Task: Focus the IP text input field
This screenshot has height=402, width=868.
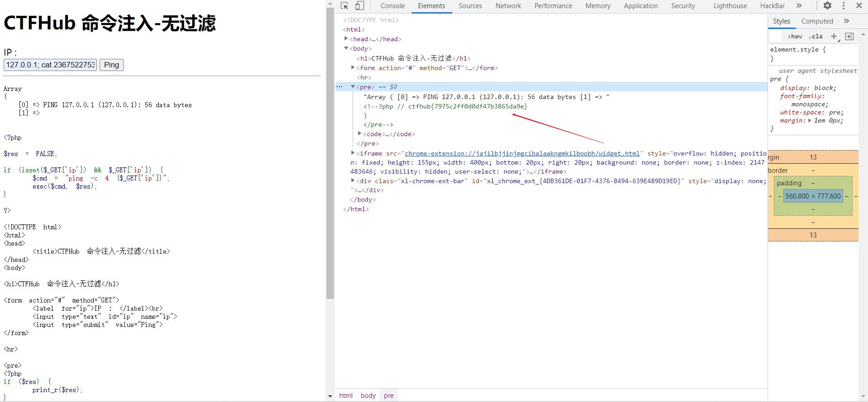Action: [x=50, y=65]
